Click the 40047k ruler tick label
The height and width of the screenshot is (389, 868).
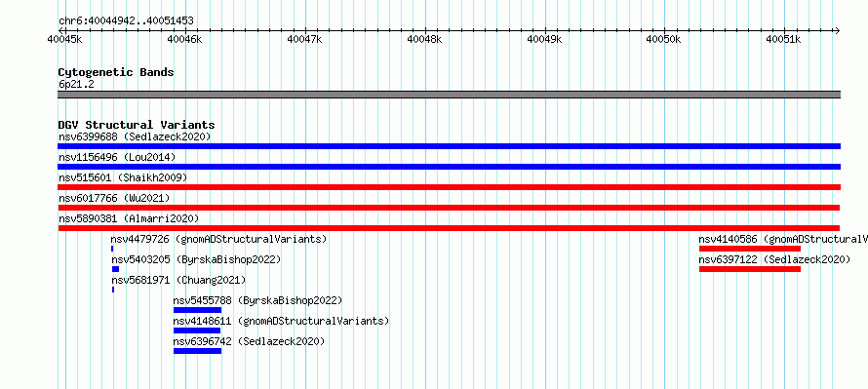[x=305, y=39]
